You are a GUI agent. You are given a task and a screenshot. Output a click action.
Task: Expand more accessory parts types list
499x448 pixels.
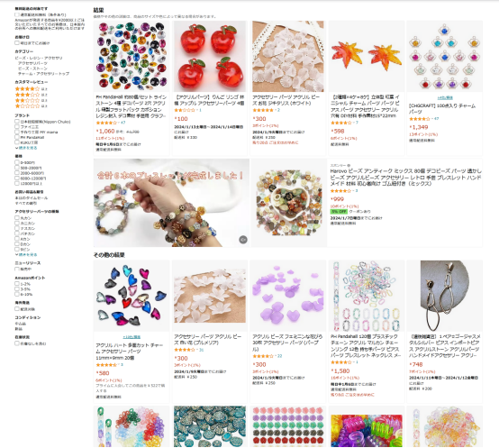click(x=26, y=255)
